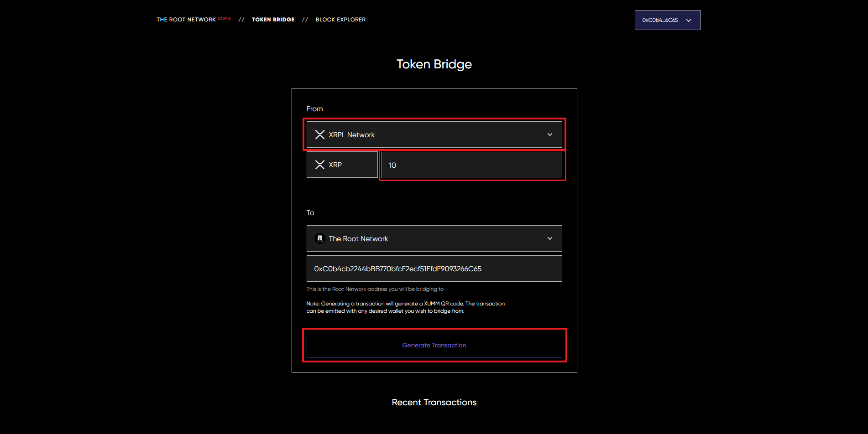Click the XRPL logo icon in From dropdown
The image size is (868, 434).
coord(320,134)
